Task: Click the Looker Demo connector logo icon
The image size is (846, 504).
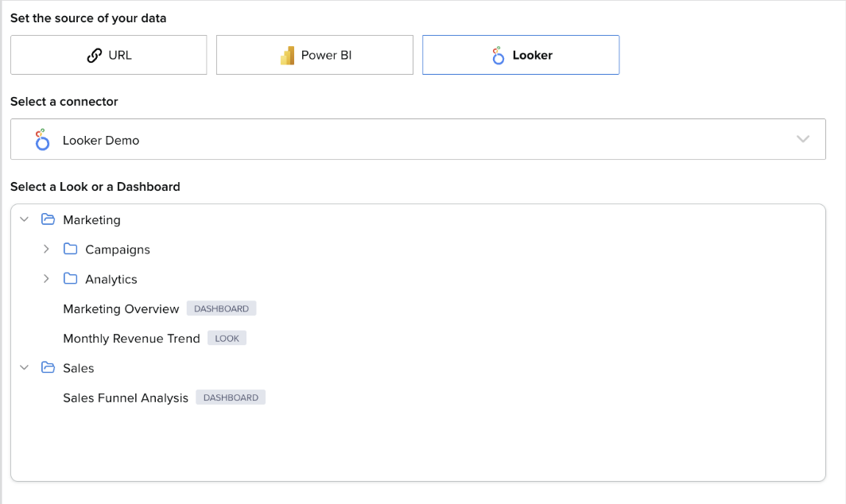Action: pyautogui.click(x=42, y=140)
